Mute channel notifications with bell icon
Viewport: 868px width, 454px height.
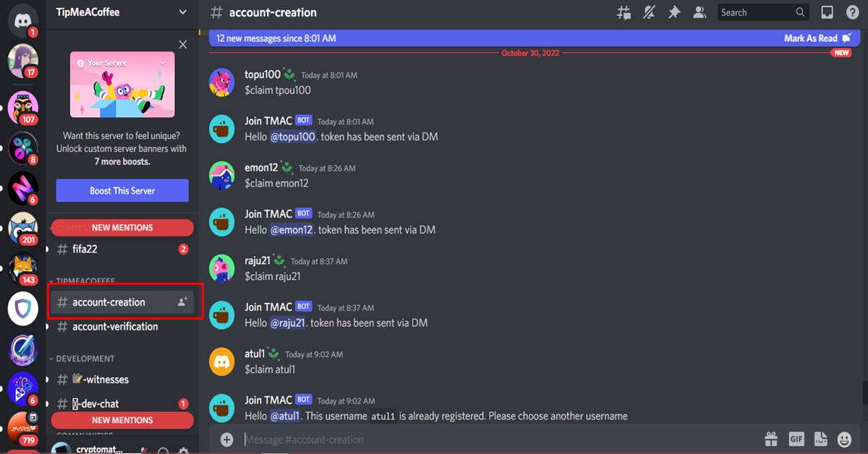click(649, 12)
